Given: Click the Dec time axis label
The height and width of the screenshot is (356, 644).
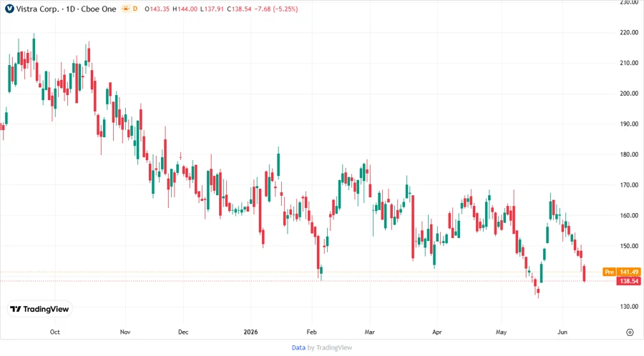Looking at the screenshot, I should (183, 332).
